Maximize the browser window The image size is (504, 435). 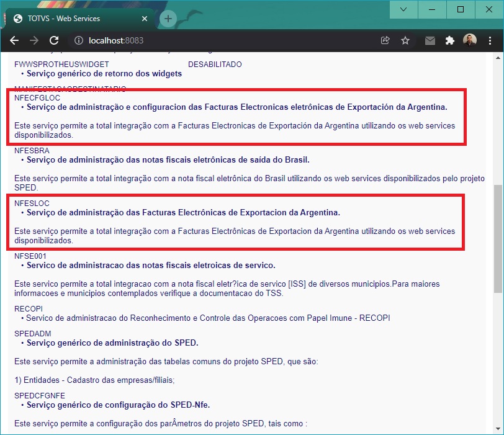pyautogui.click(x=461, y=9)
